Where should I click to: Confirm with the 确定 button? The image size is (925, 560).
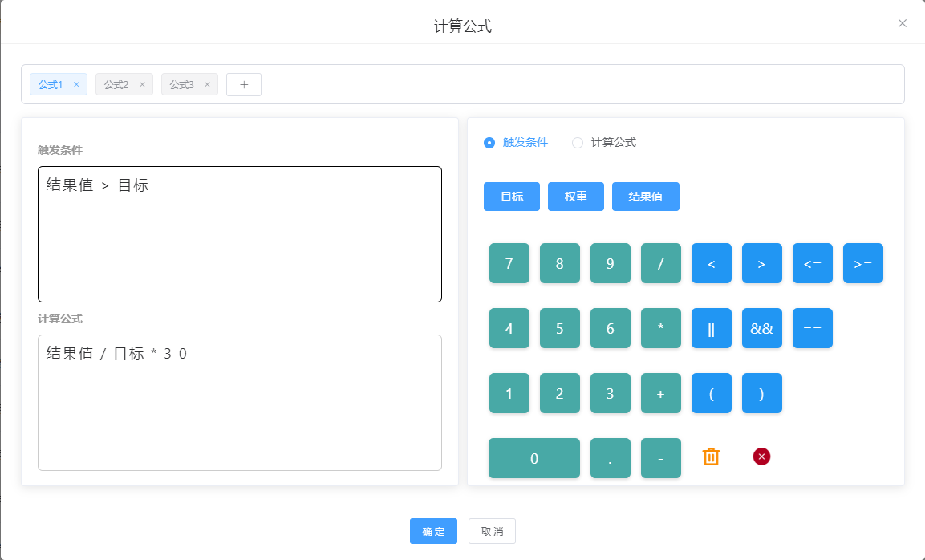[x=433, y=531]
